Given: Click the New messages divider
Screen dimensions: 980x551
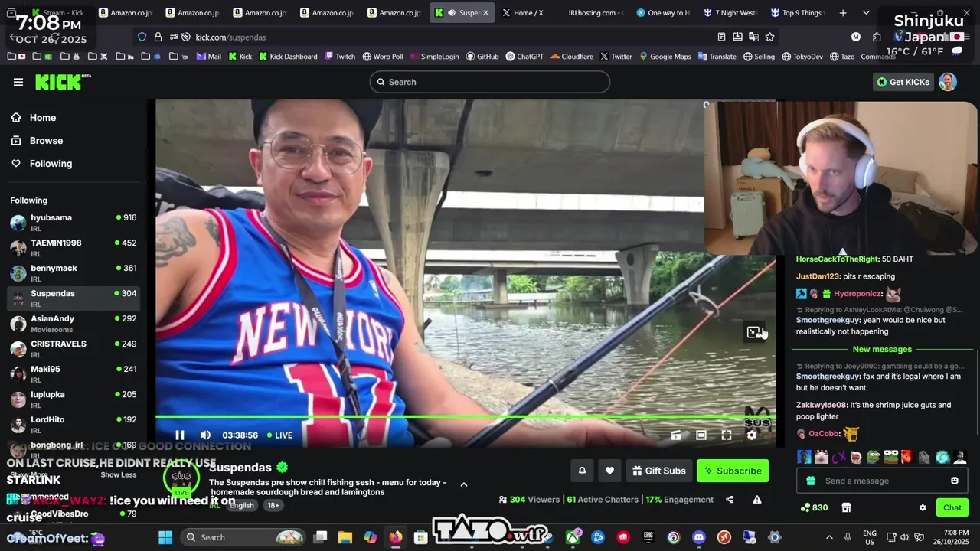Looking at the screenshot, I should 882,349.
